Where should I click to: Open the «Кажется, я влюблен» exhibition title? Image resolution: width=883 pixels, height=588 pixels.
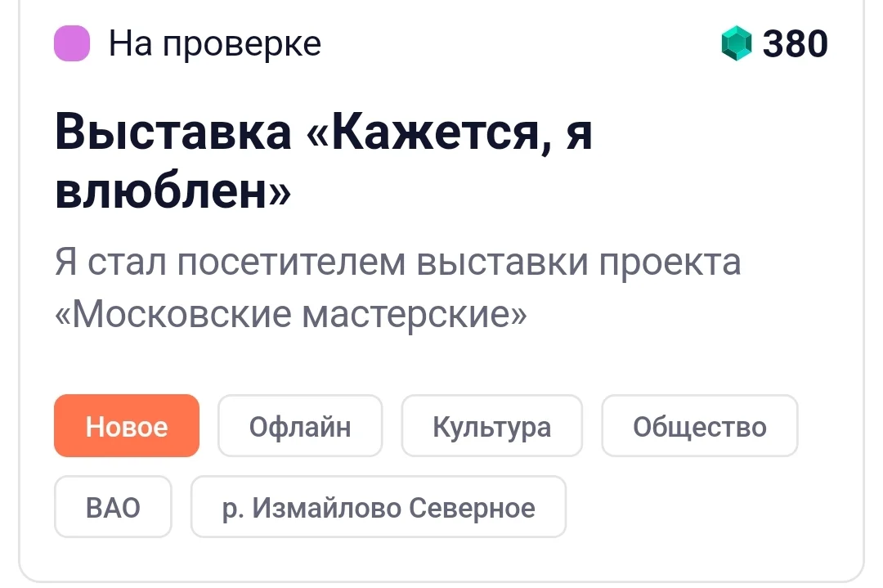tap(324, 162)
